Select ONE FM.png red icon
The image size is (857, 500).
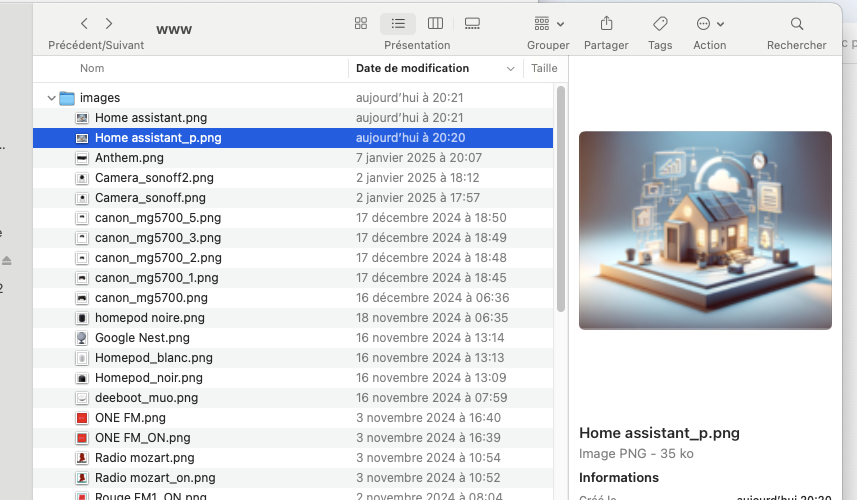[82, 418]
